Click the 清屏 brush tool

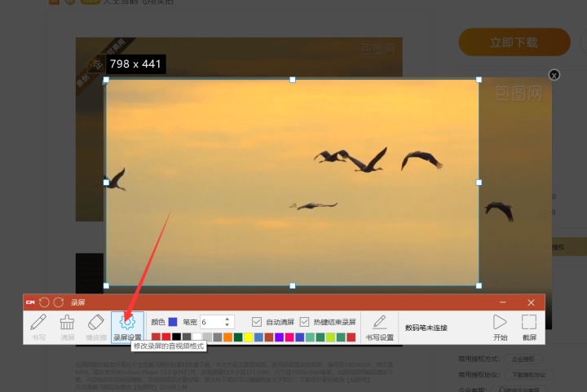coord(68,328)
